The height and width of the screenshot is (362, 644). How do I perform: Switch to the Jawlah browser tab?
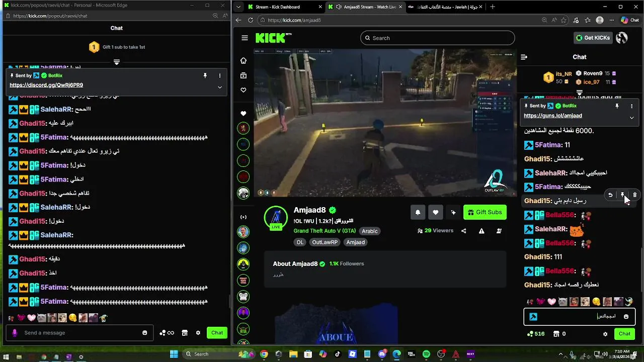pyautogui.click(x=446, y=7)
